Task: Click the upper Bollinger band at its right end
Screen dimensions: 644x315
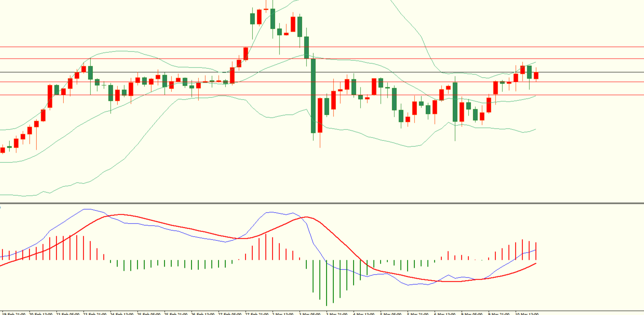Action: [535, 62]
